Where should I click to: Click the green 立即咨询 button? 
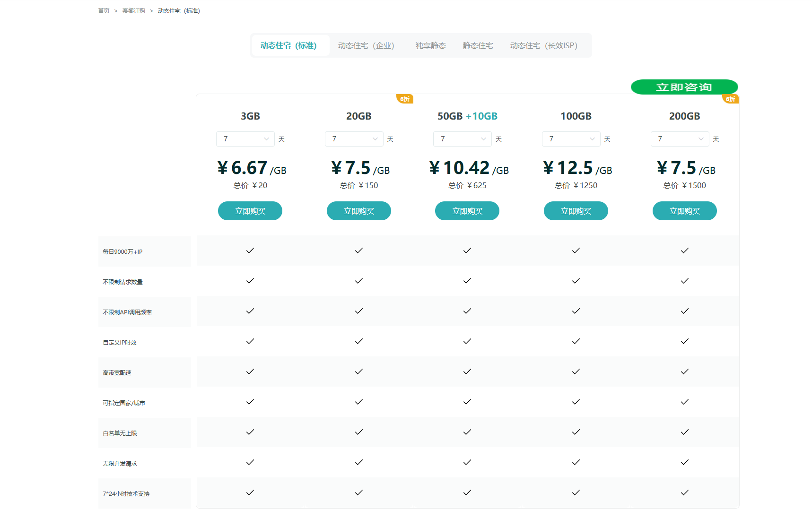(684, 87)
